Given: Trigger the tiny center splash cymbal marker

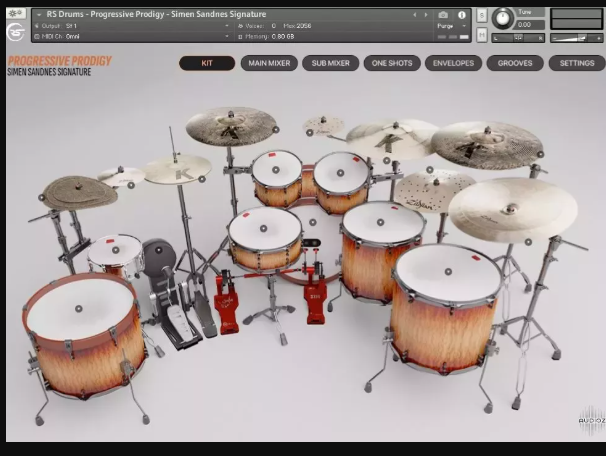Looking at the screenshot, I should click(309, 133).
